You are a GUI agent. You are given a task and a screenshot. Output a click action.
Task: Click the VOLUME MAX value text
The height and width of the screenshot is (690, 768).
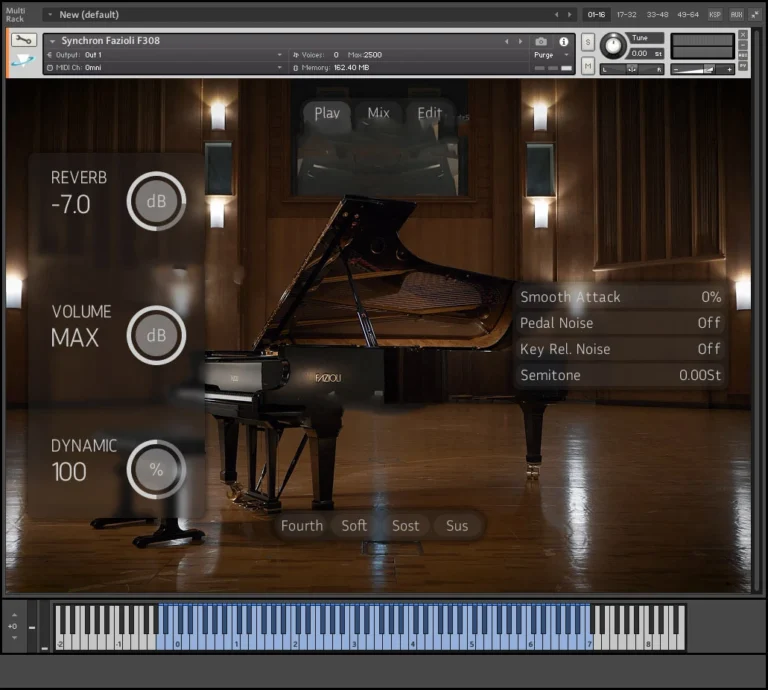(x=74, y=338)
